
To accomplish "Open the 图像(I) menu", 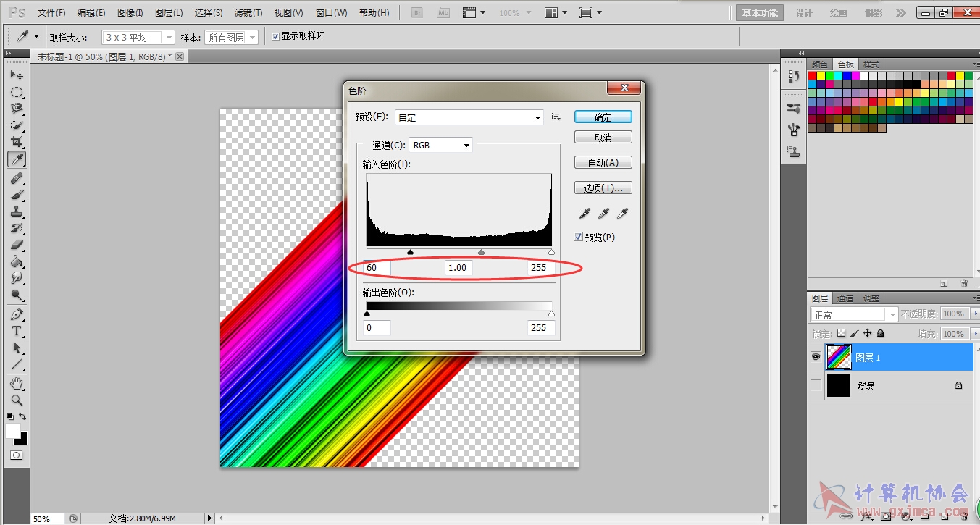I will (130, 13).
